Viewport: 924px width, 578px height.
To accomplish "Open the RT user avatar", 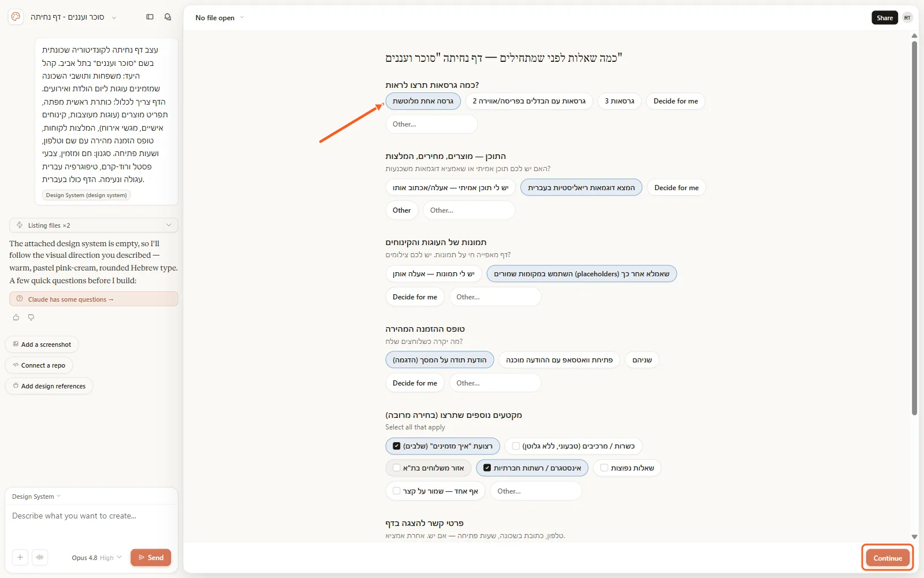I will [907, 18].
